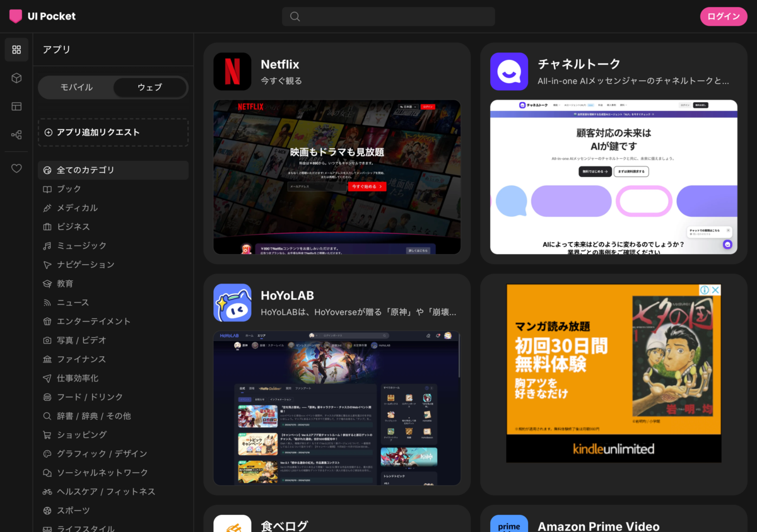Screen dimensions: 757x532
Task: Click the graduation cap icon beside 教育
Action: pyautogui.click(x=47, y=284)
